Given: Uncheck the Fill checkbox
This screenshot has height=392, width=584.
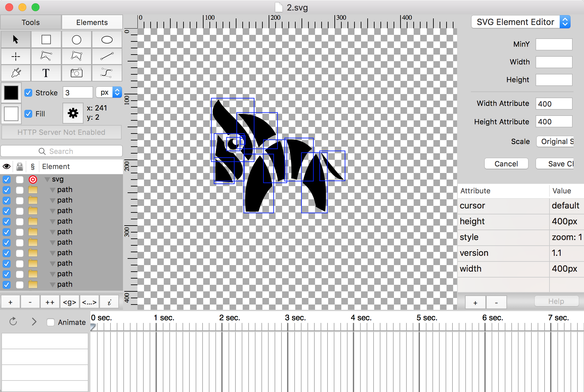Looking at the screenshot, I should 28,114.
